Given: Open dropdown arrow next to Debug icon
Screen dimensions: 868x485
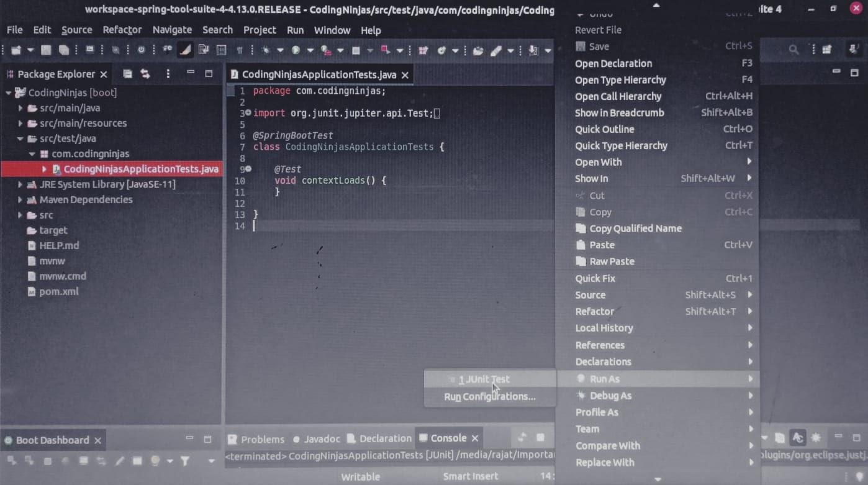Looking at the screenshot, I should [x=280, y=50].
